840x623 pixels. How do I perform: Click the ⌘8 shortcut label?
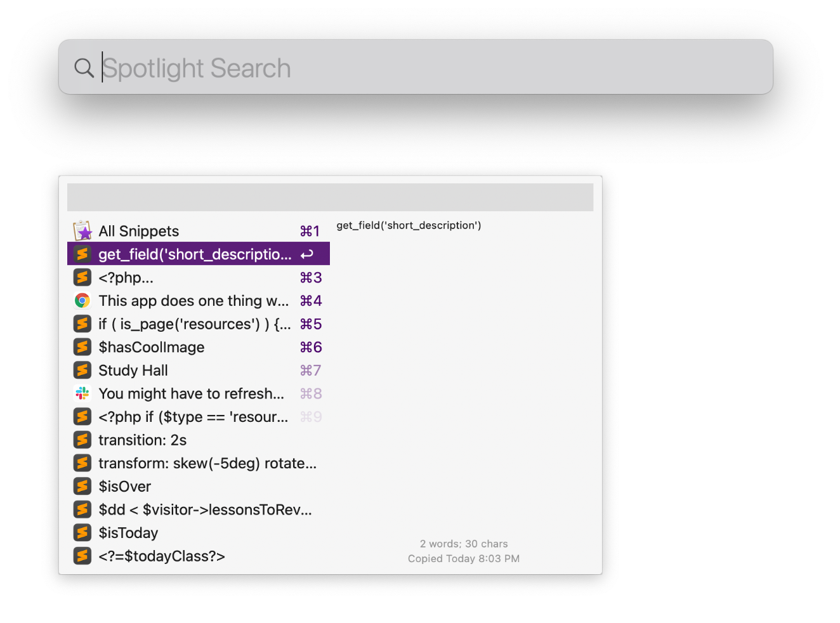(311, 393)
